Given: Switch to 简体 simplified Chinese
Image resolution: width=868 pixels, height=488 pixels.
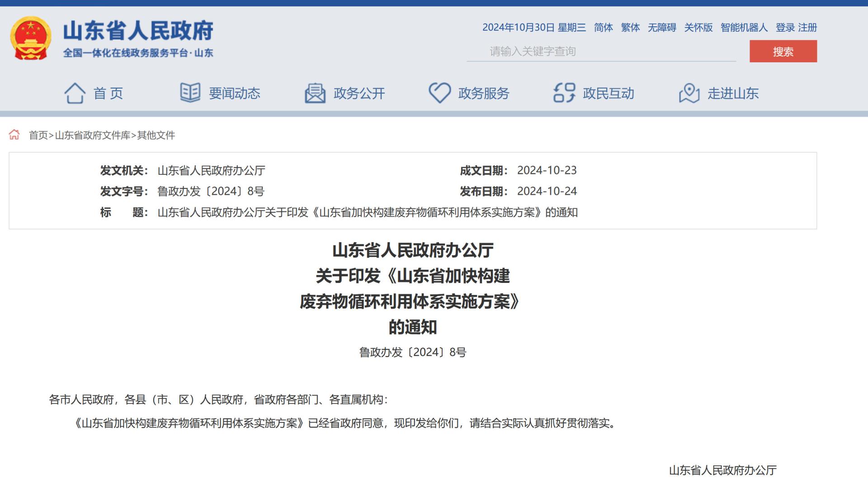Looking at the screenshot, I should [x=603, y=28].
